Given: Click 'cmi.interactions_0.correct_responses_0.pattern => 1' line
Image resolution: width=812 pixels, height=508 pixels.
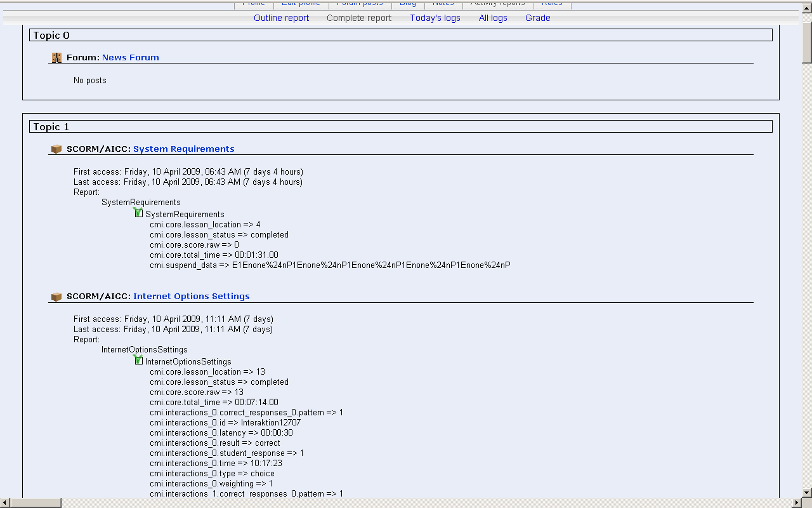Looking at the screenshot, I should point(246,413).
